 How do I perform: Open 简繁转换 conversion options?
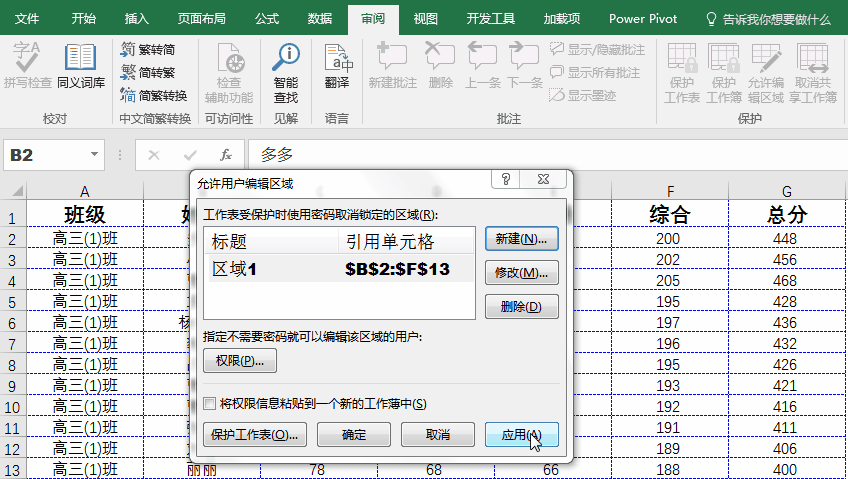click(x=153, y=95)
